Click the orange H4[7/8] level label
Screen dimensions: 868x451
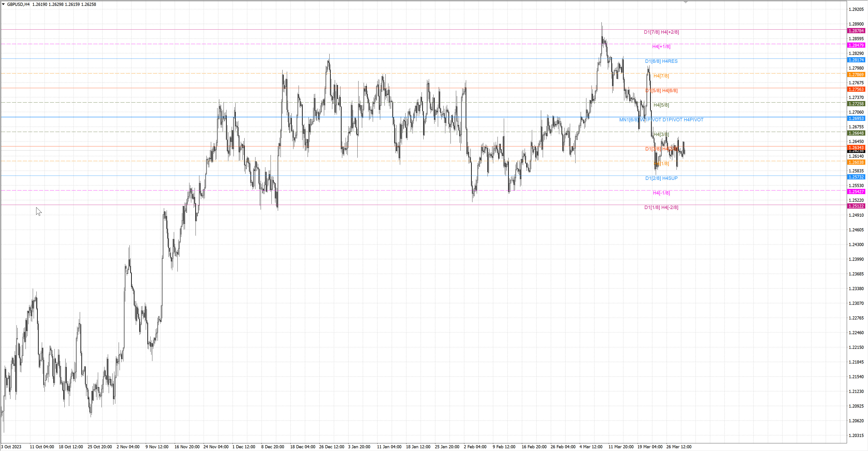pos(661,76)
